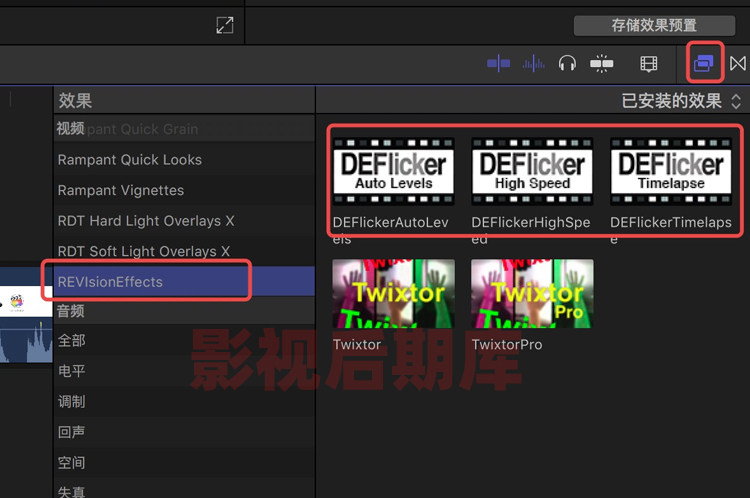This screenshot has height=498, width=750.
Task: Click the TwixtorPro effect name label
Action: tap(507, 344)
